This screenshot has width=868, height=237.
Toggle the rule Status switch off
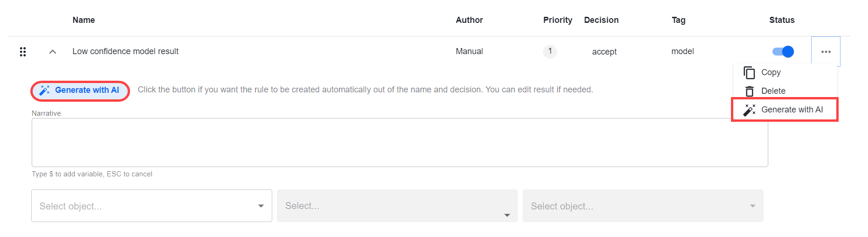pos(783,51)
